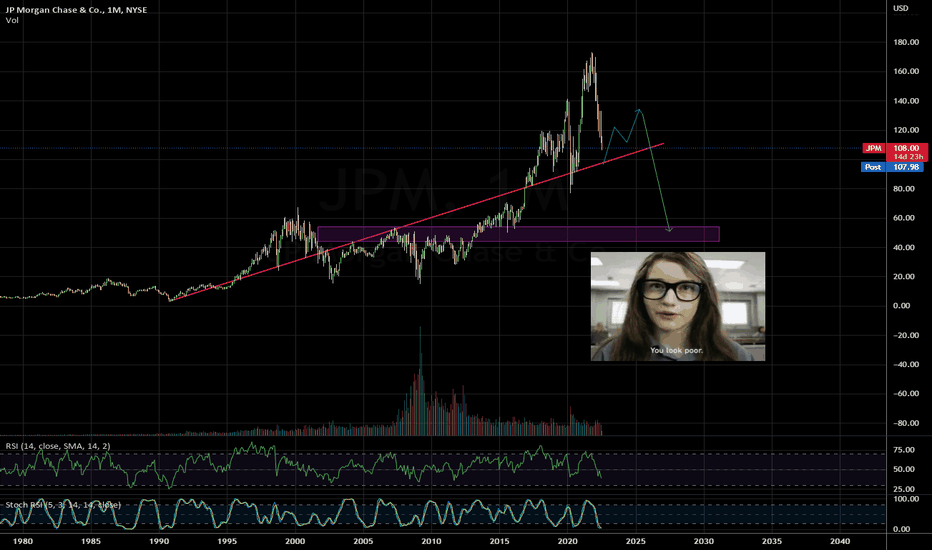The height and width of the screenshot is (550, 932).
Task: Click the 2035 label on time axis
Action: (772, 541)
